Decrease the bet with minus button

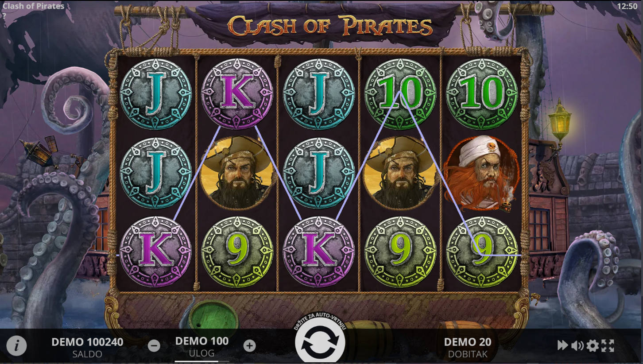[x=154, y=346]
